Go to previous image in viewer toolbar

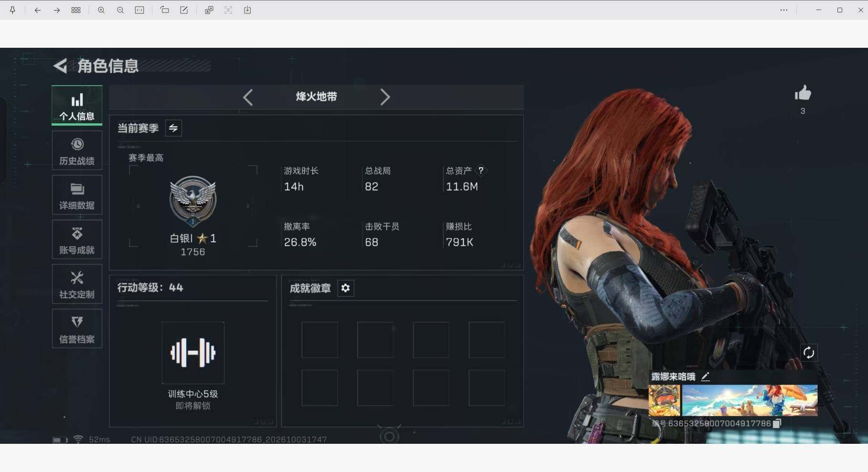[x=37, y=10]
